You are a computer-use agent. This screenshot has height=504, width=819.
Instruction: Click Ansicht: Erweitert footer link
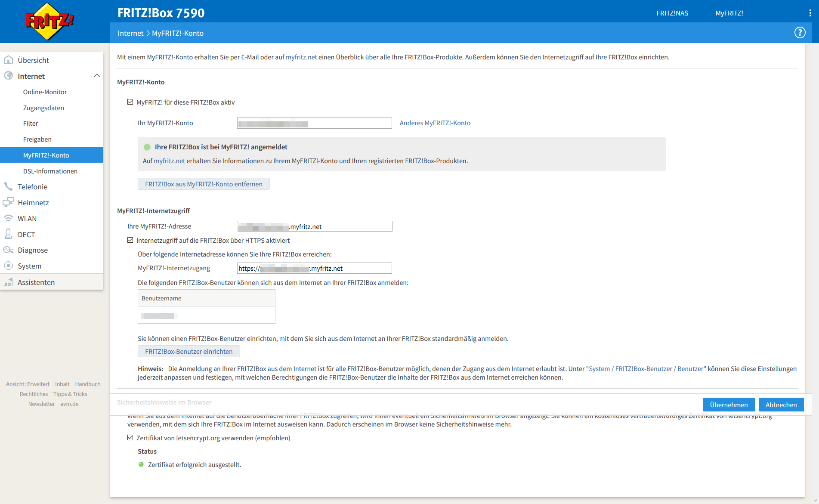tap(28, 384)
